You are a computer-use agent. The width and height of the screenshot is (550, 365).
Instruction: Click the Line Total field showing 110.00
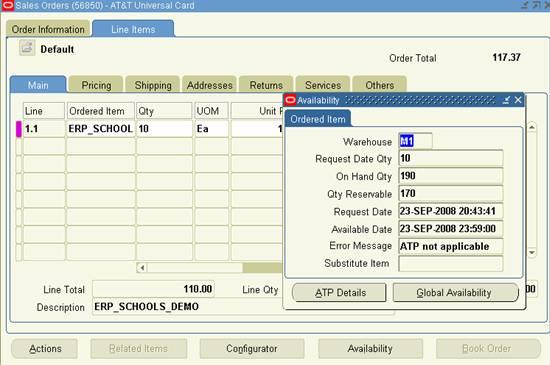coord(154,289)
